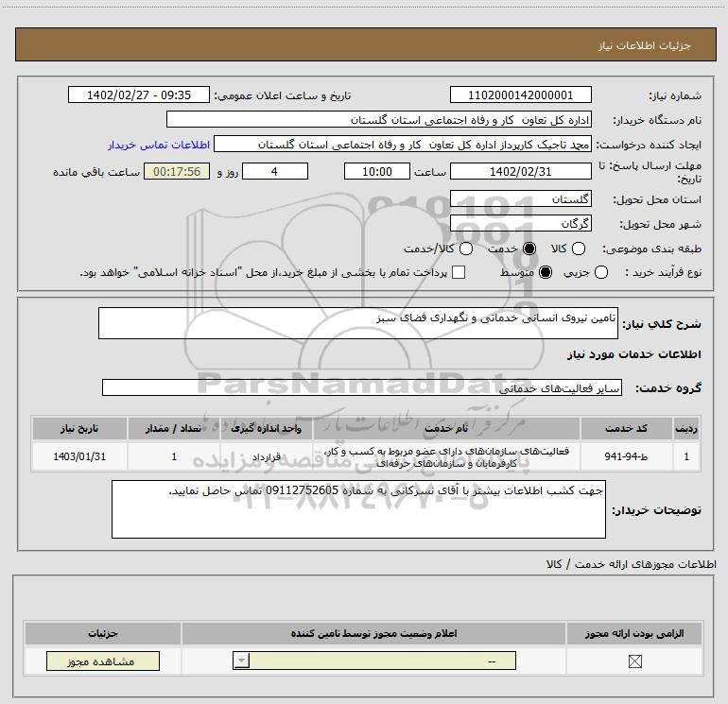
Task: Click the delivery province field گلستان
Action: pyautogui.click(x=520, y=199)
